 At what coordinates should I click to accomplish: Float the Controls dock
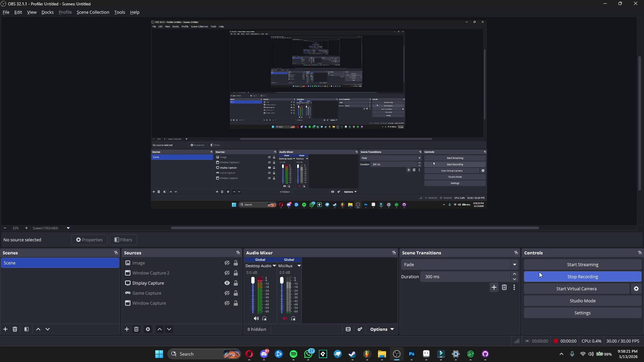click(640, 253)
